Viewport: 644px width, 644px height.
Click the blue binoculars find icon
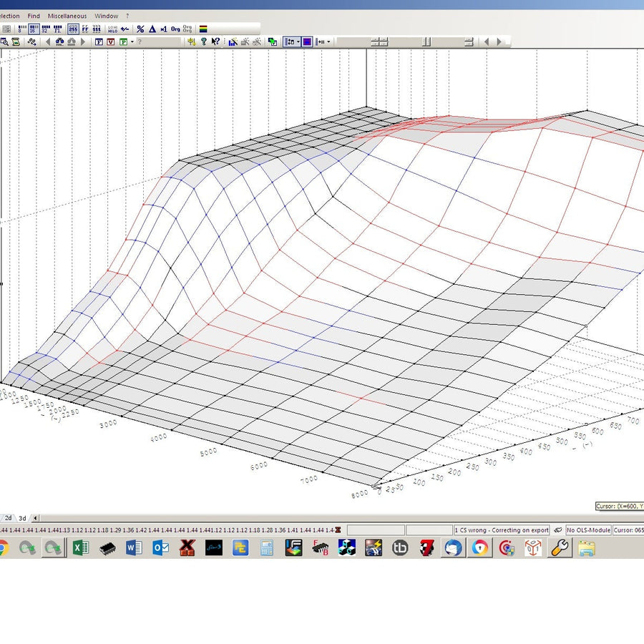tap(59, 42)
